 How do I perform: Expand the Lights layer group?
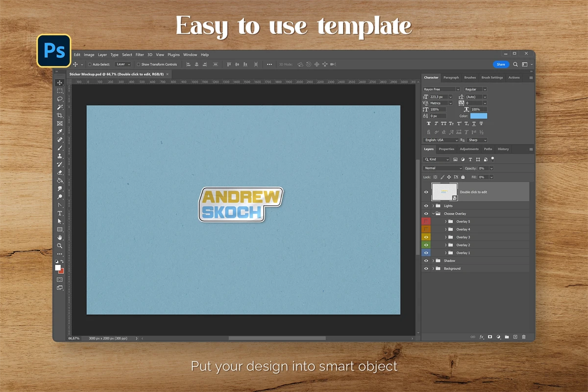tap(433, 206)
